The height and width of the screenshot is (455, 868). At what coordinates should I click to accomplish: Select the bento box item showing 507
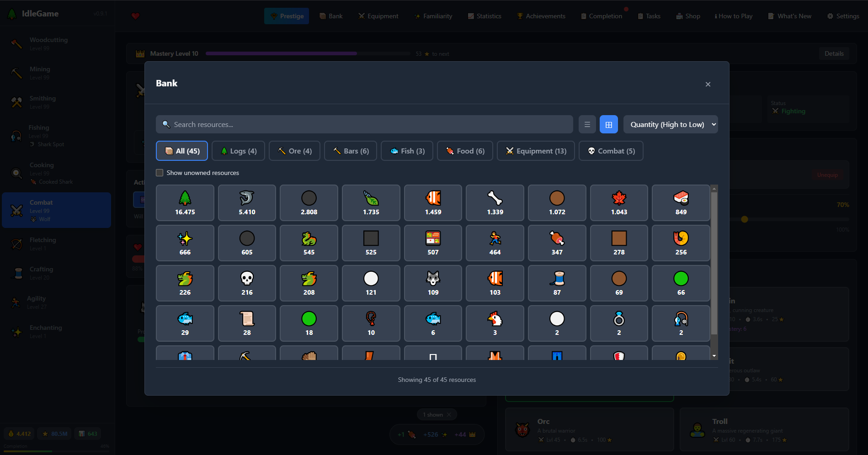[433, 243]
